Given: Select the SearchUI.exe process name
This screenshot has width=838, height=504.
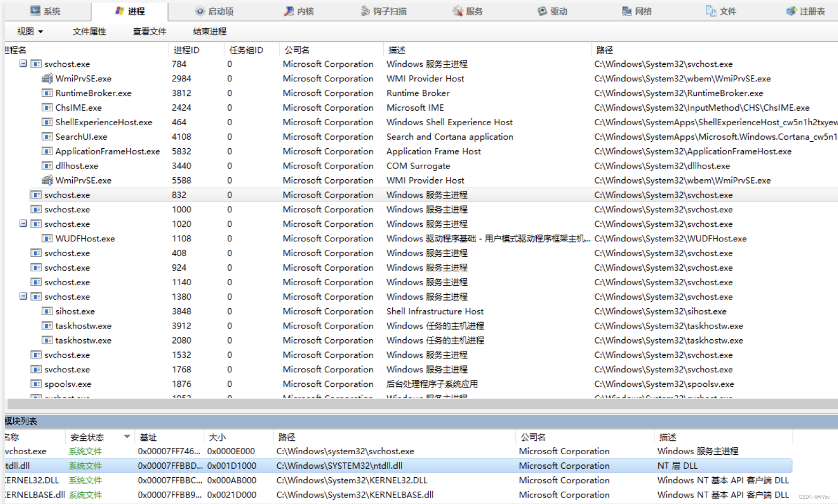Looking at the screenshot, I should pyautogui.click(x=81, y=136).
